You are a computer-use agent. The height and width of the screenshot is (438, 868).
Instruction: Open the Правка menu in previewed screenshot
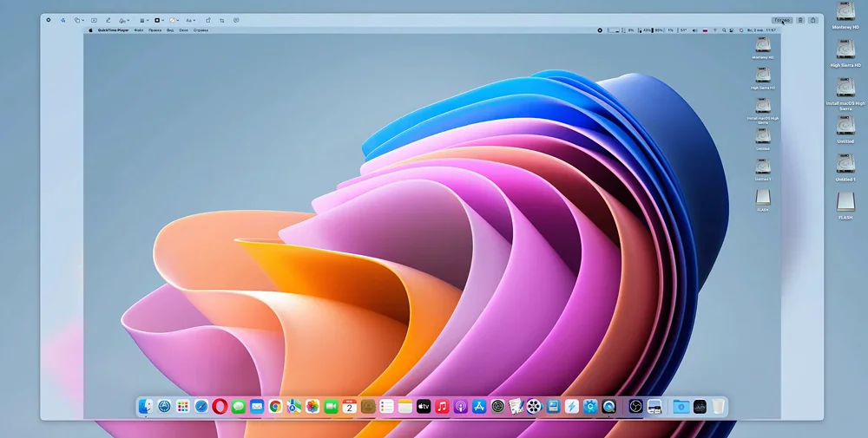tap(155, 30)
